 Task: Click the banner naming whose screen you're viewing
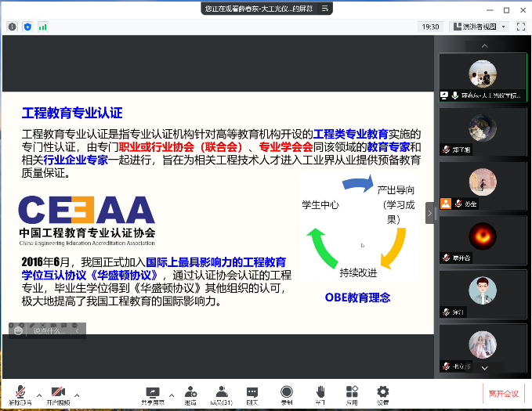point(259,9)
